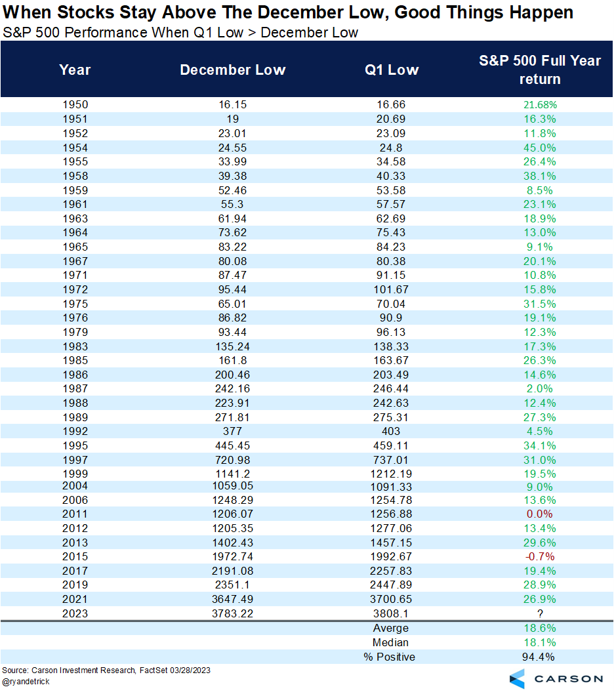The image size is (614, 700).
Task: Select the 'Median' summary label
Action: point(391,642)
